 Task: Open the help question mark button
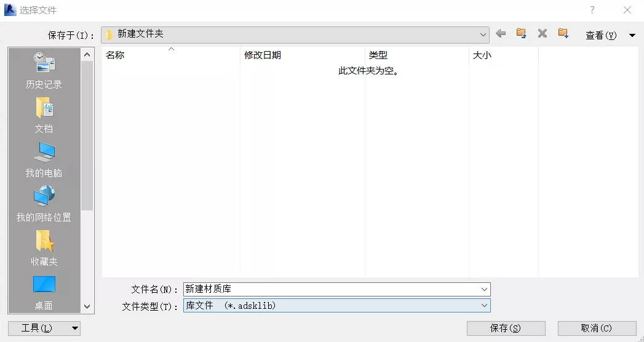pos(592,10)
